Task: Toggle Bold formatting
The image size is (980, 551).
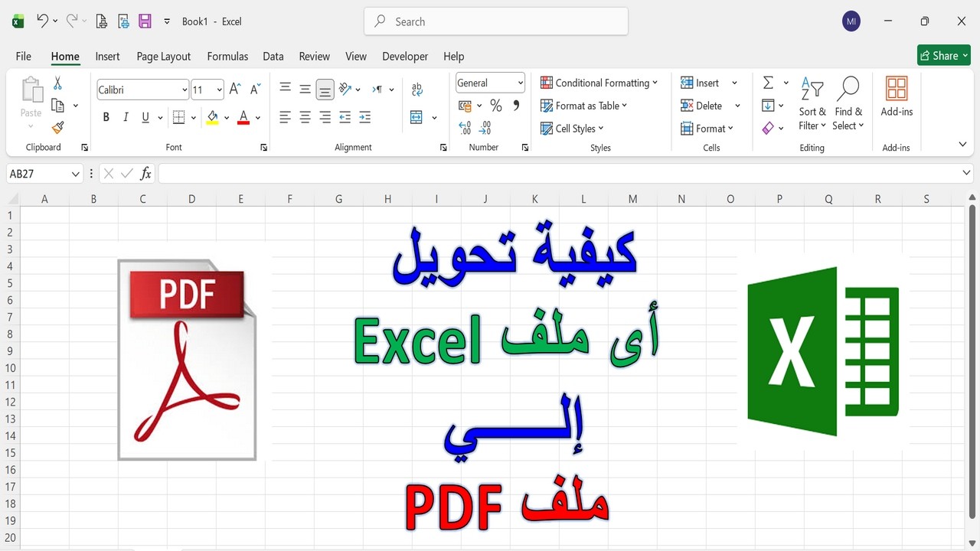Action: (x=106, y=117)
